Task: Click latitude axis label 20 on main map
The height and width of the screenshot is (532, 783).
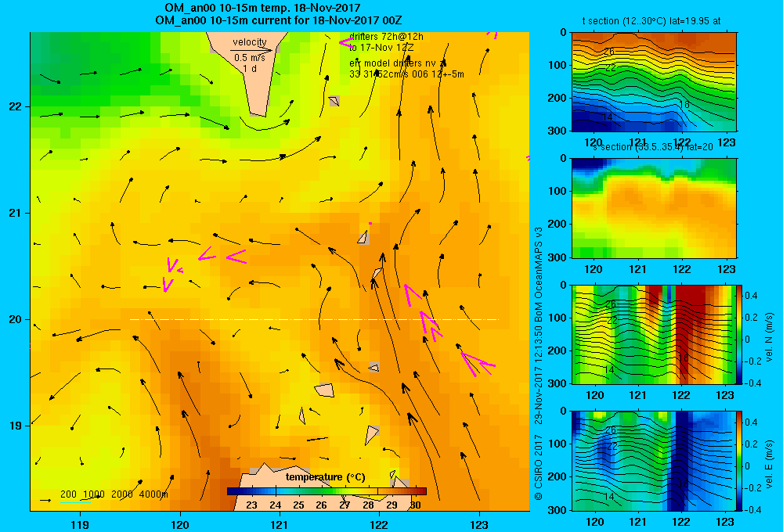Action: [16, 319]
